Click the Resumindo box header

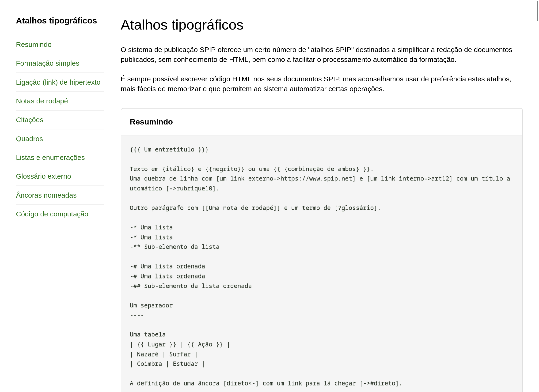[x=151, y=122]
